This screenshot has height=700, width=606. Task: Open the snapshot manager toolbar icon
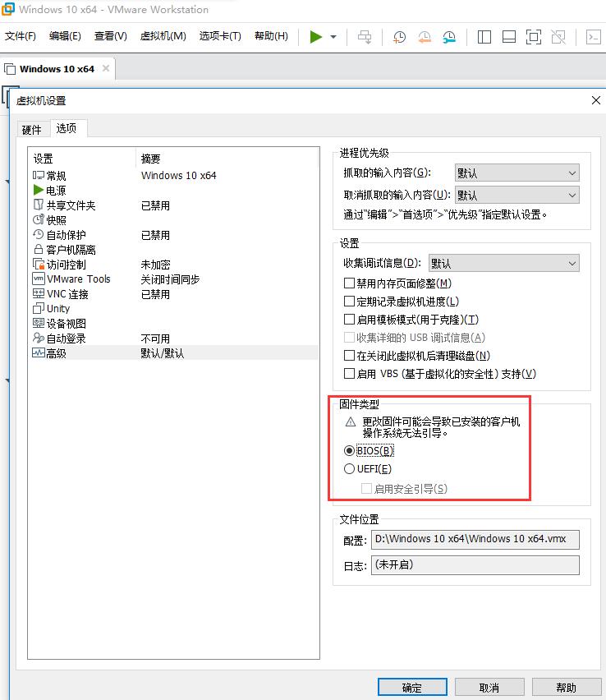(x=449, y=37)
